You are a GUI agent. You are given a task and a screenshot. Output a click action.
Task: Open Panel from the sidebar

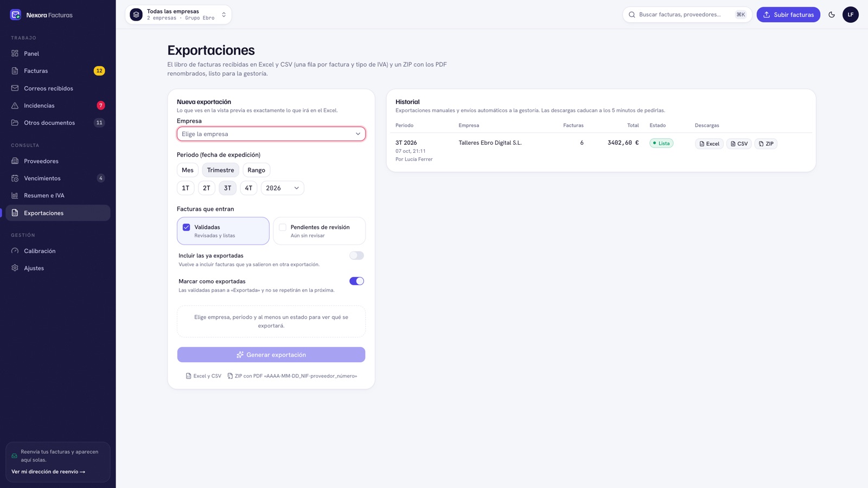[x=58, y=54]
